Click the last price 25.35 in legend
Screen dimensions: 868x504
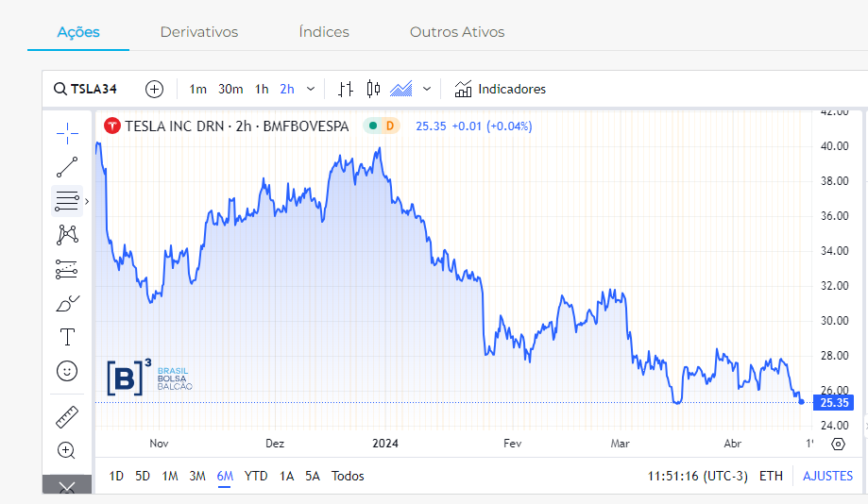432,126
